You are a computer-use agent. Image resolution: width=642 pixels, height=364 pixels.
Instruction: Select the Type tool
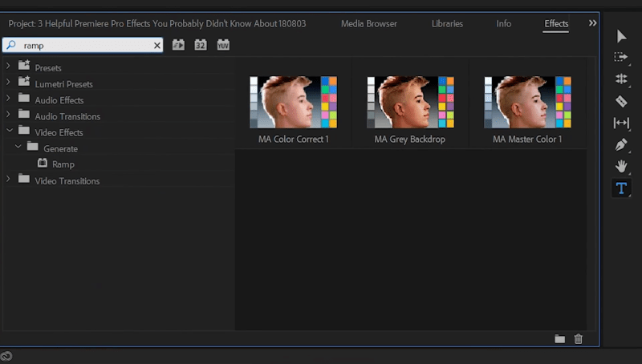pyautogui.click(x=621, y=188)
